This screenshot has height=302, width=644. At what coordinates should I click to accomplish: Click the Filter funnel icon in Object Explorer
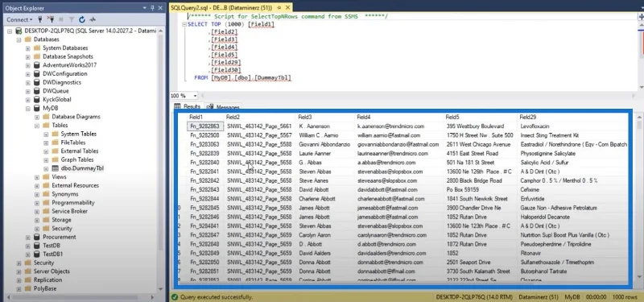(x=72, y=19)
